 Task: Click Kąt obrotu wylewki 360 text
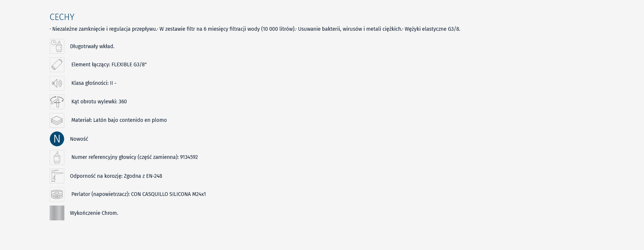[99, 101]
